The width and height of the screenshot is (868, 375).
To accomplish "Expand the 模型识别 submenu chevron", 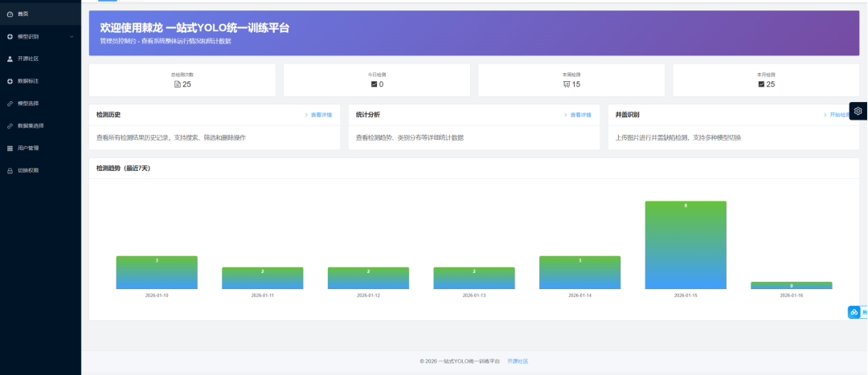I will click(72, 36).
